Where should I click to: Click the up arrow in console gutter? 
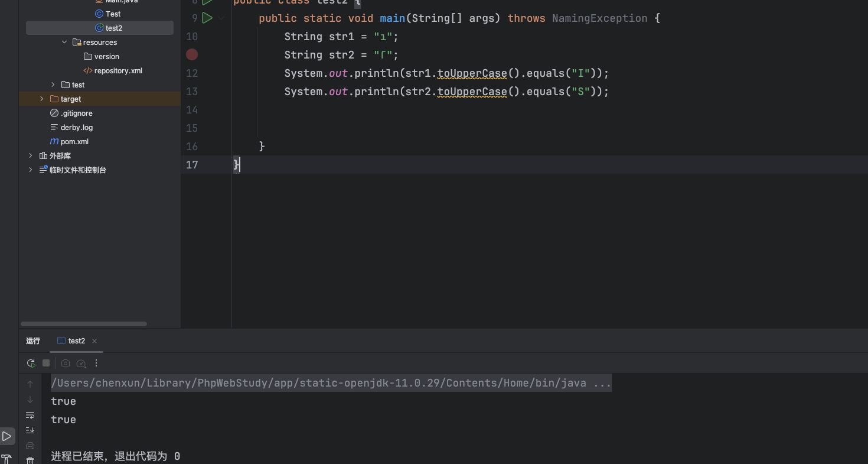(30, 384)
